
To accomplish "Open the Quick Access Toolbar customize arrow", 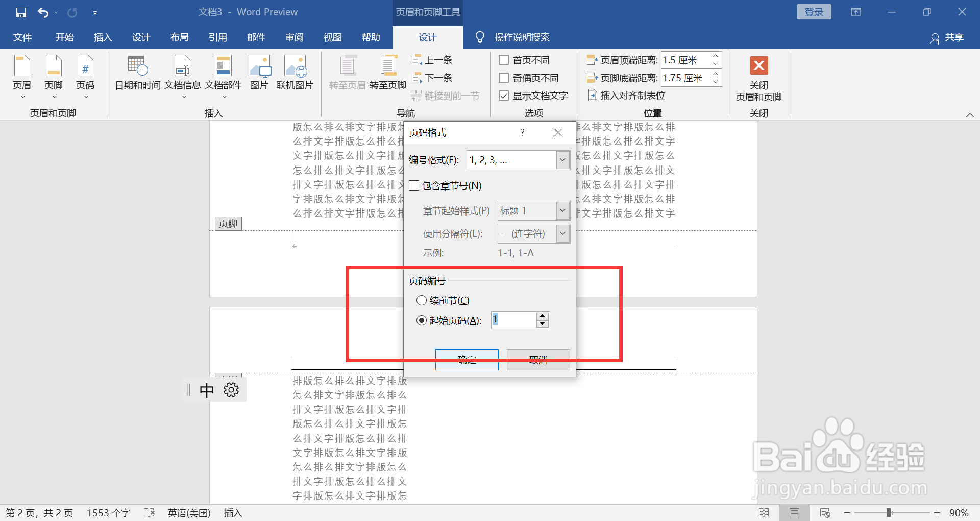I will [x=95, y=13].
